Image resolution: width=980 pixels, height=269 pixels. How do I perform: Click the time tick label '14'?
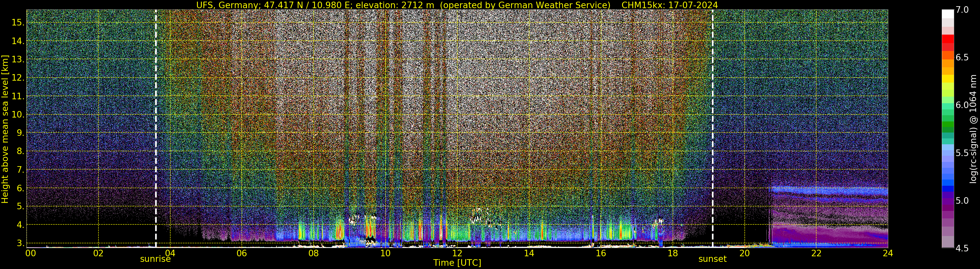[x=529, y=253]
